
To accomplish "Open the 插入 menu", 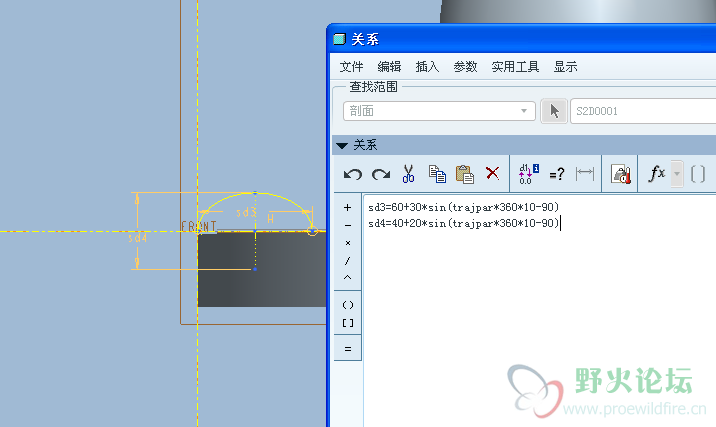I will (427, 67).
